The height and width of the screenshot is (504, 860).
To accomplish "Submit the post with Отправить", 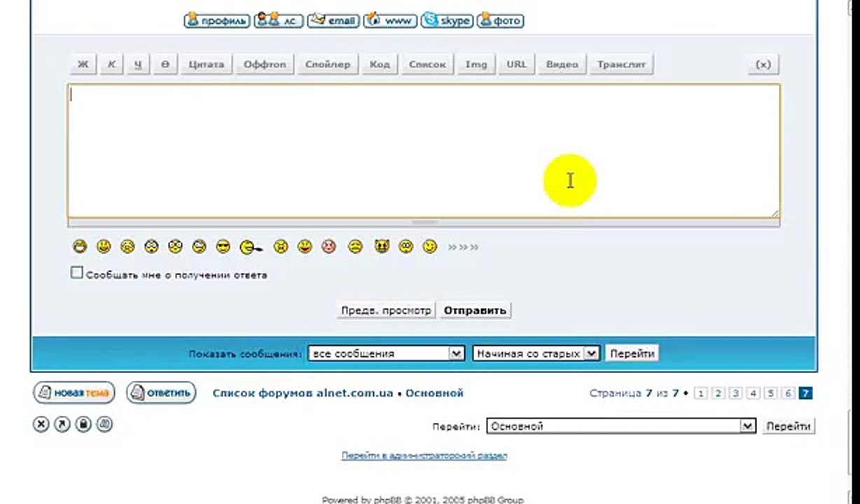I will click(475, 310).
